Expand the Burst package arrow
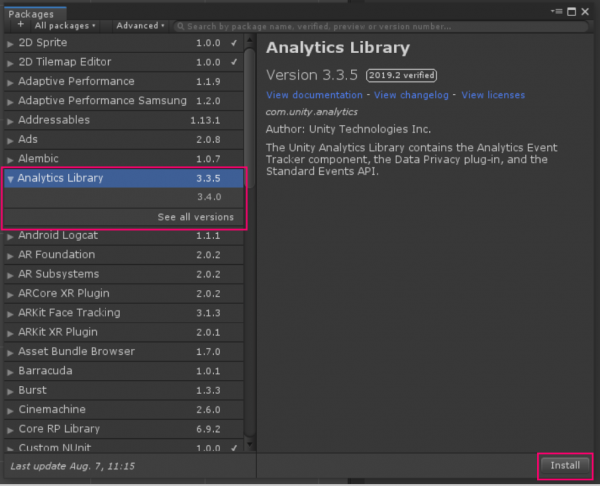 (10, 391)
